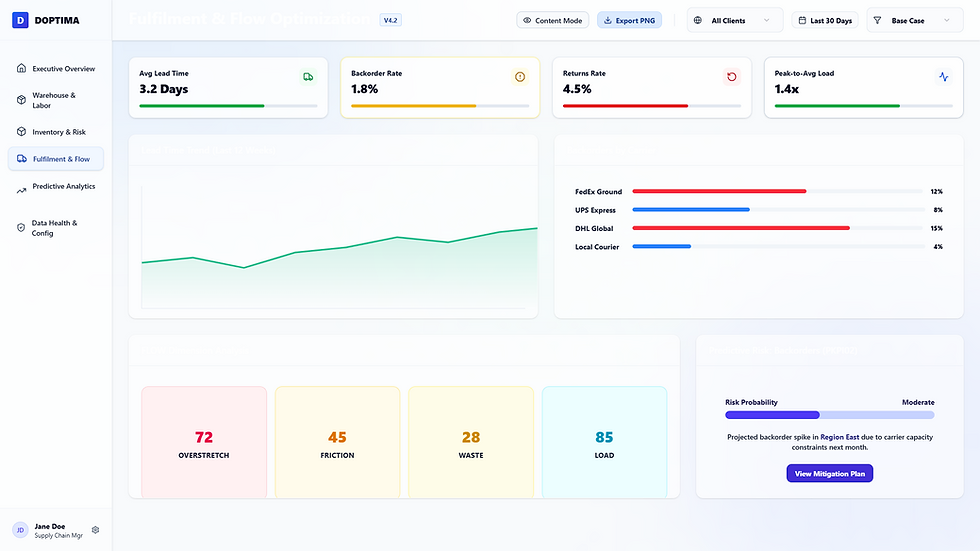Viewport: 980px width, 551px height.
Task: Click the alert icon on Backorder Rate card
Action: point(520,77)
